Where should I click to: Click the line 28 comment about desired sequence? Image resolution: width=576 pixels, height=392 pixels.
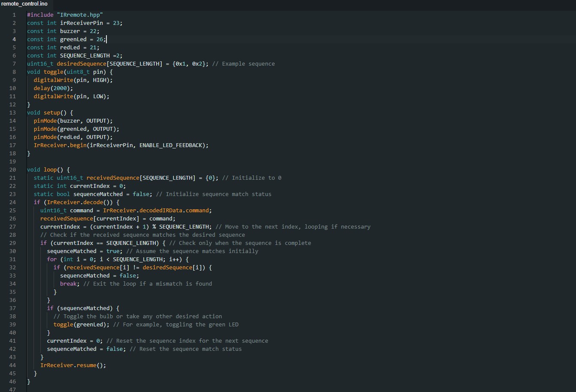pos(143,235)
